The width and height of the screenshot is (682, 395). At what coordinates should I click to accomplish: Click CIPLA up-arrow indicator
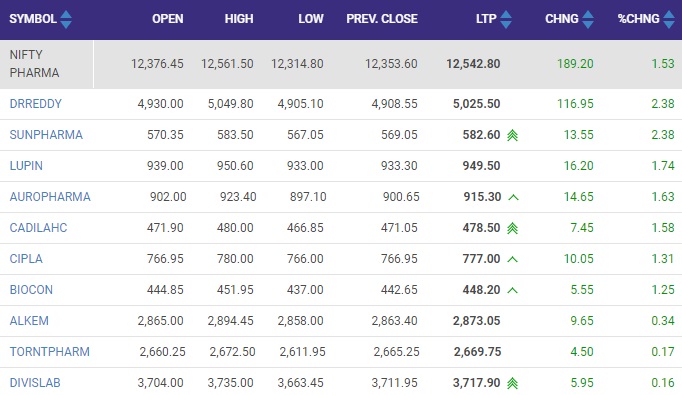pos(513,259)
